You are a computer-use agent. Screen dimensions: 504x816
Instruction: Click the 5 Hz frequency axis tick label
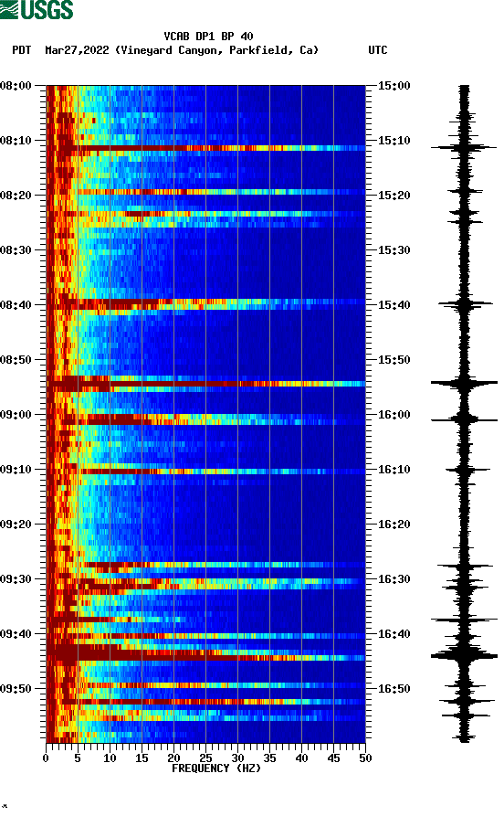[78, 758]
